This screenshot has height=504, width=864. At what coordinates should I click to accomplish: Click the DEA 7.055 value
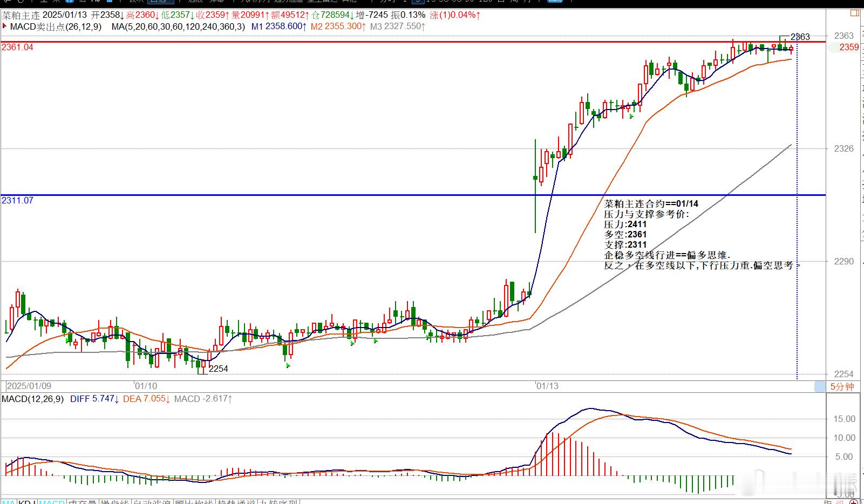point(147,399)
